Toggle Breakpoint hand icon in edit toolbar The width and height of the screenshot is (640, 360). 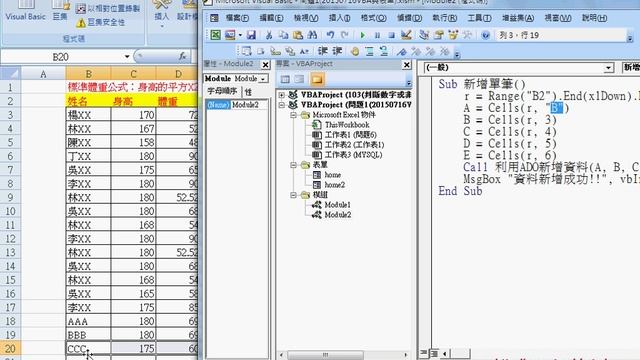pos(355,51)
